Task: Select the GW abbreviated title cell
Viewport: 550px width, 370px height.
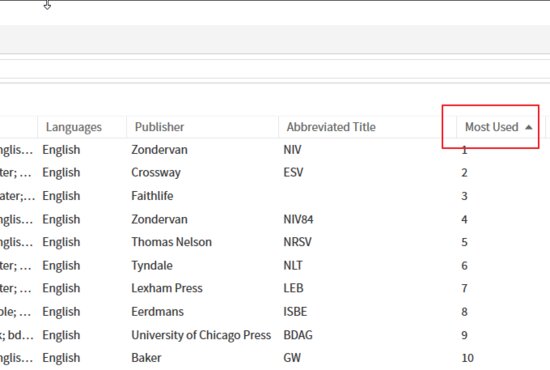Action: pos(292,358)
